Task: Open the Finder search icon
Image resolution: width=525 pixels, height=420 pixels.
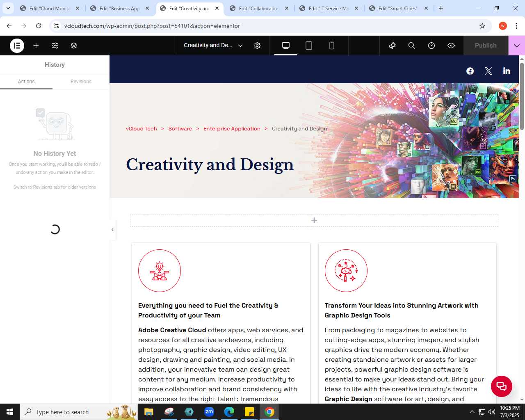Action: 412,46
